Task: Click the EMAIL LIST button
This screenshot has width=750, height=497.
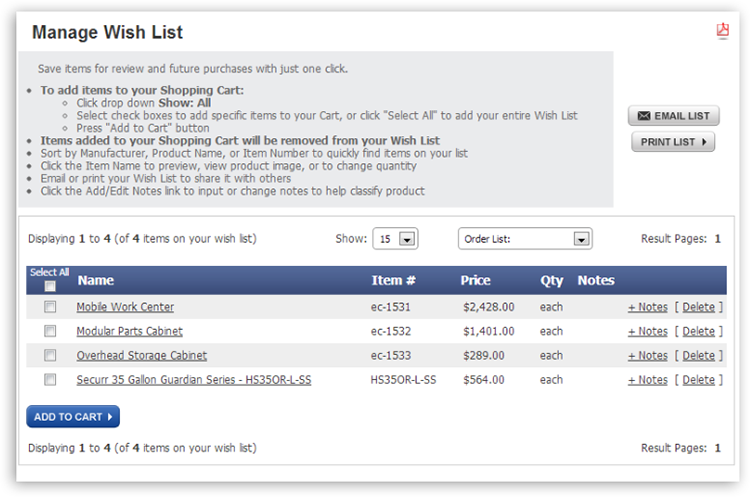Action: click(673, 116)
